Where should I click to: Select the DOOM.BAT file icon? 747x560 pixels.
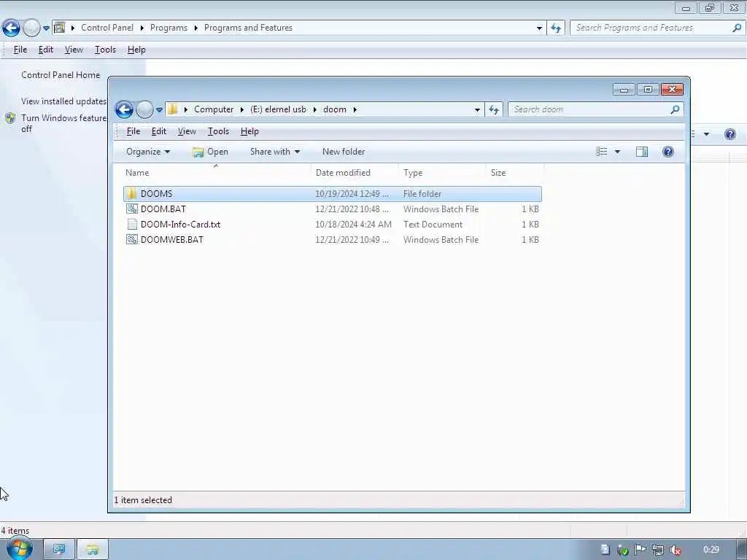click(x=132, y=209)
